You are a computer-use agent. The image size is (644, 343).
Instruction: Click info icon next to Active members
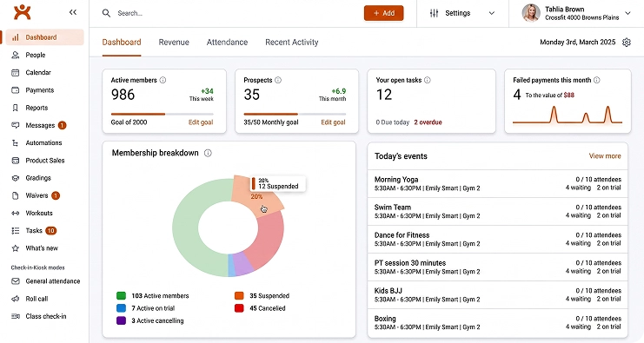(x=163, y=80)
